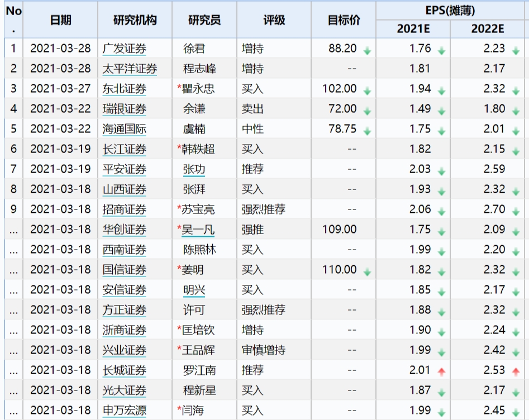Click the 目标价 column header
Screen dimensions: 529x420
(344, 20)
